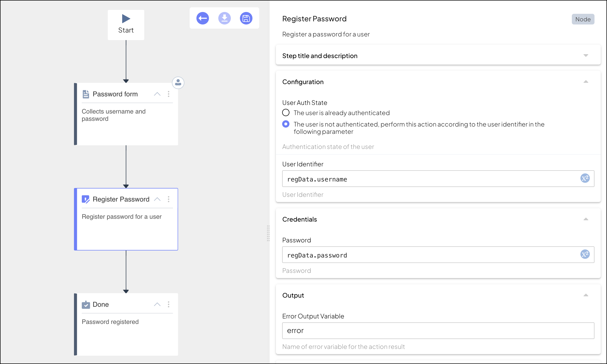Open Password form node's three-dot menu
607x364 pixels.
[x=169, y=94]
